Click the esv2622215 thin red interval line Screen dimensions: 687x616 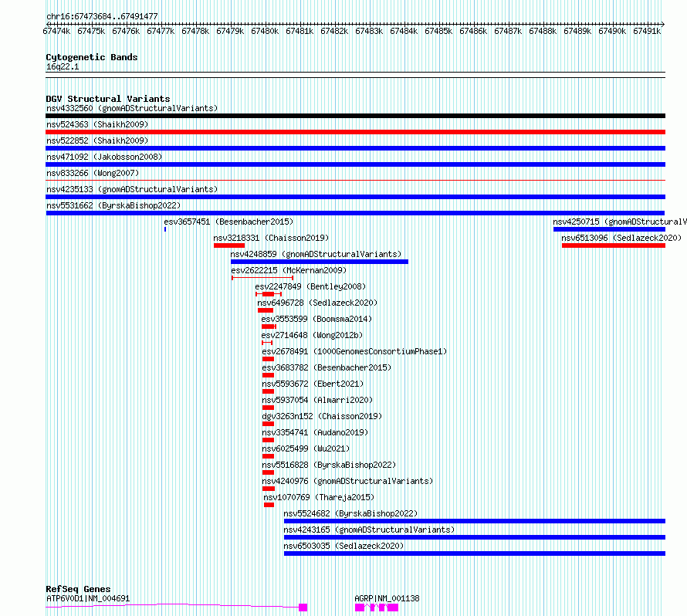pos(262,278)
